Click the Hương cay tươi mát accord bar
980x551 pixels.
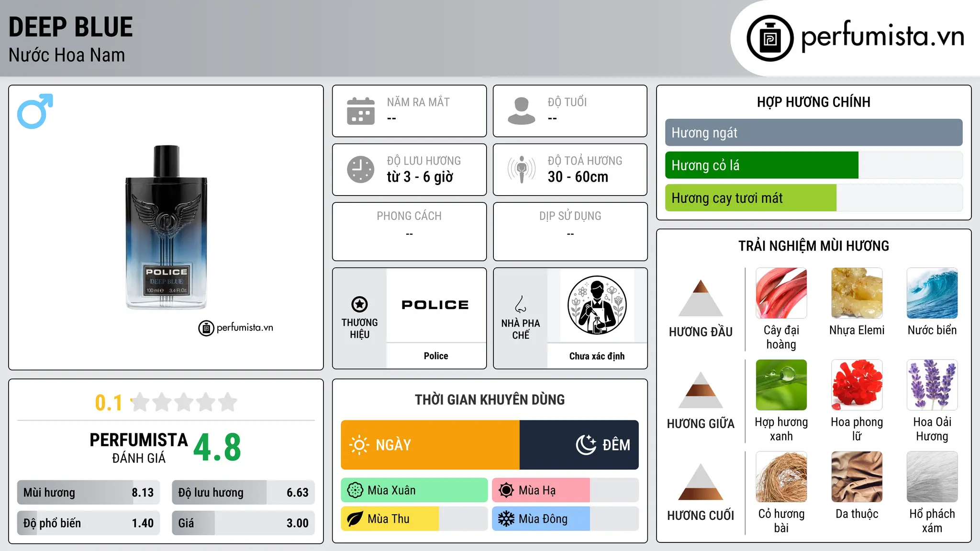(x=813, y=198)
